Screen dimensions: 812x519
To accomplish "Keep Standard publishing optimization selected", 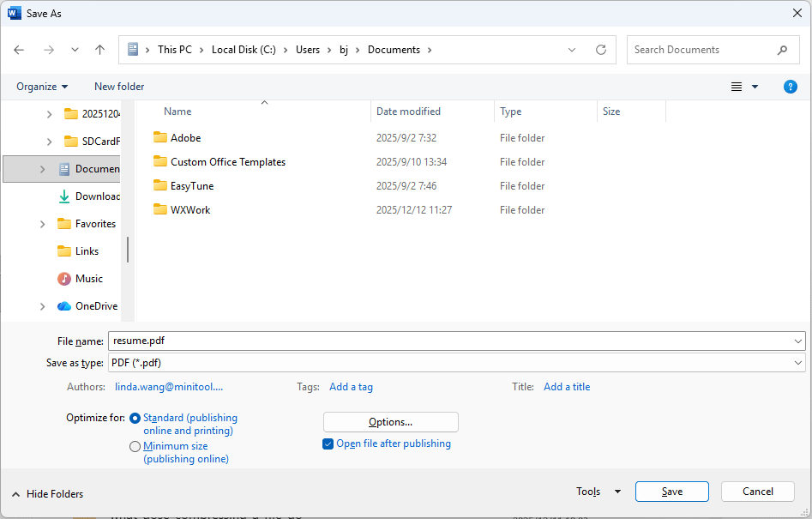I will 135,418.
